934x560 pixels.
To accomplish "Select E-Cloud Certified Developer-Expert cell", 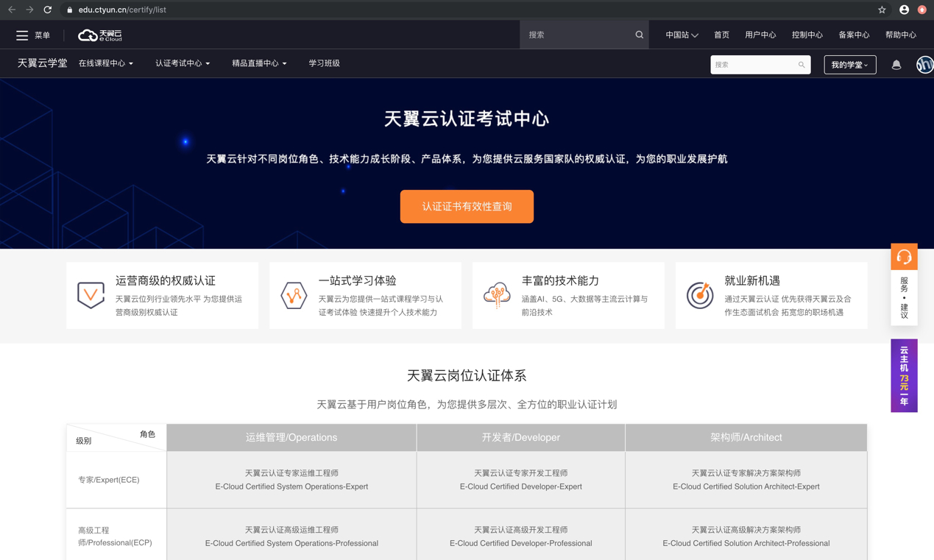I will 520,480.
